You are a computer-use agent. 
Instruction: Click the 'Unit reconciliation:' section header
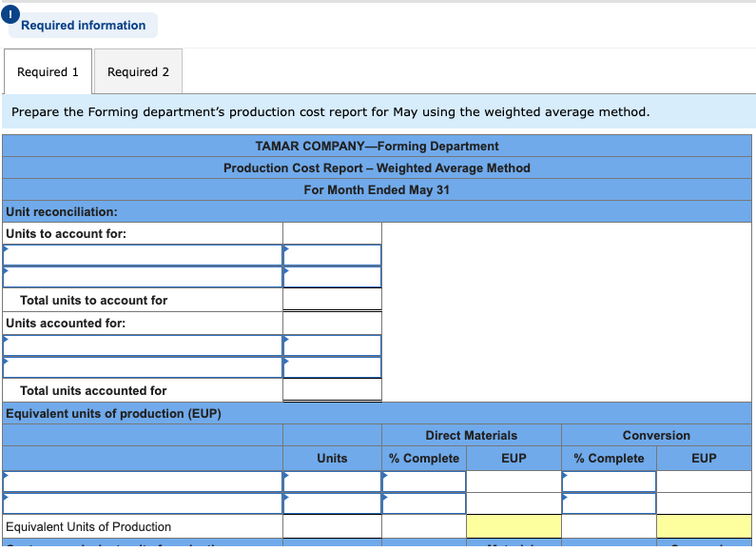[62, 212]
